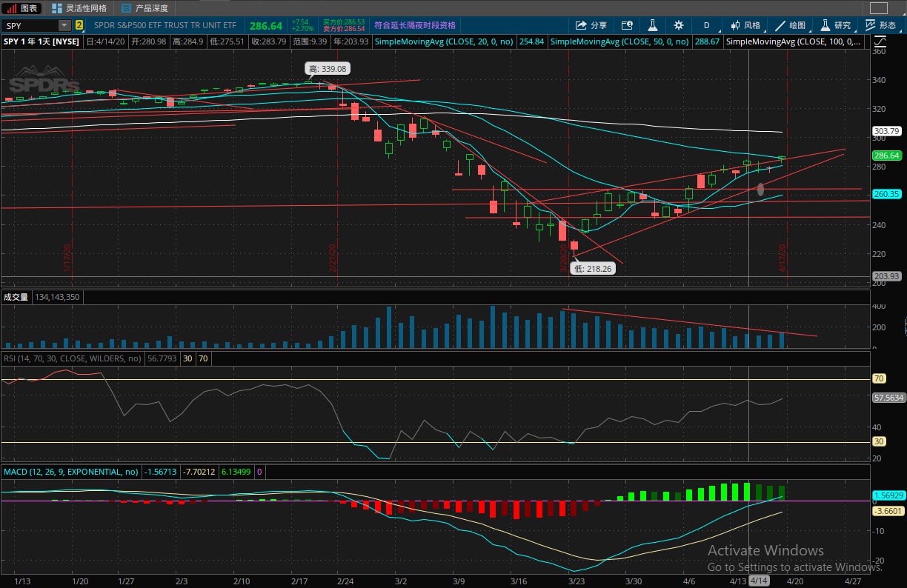
Task: Click the 高: 339.08 high bubble
Action: (x=327, y=69)
